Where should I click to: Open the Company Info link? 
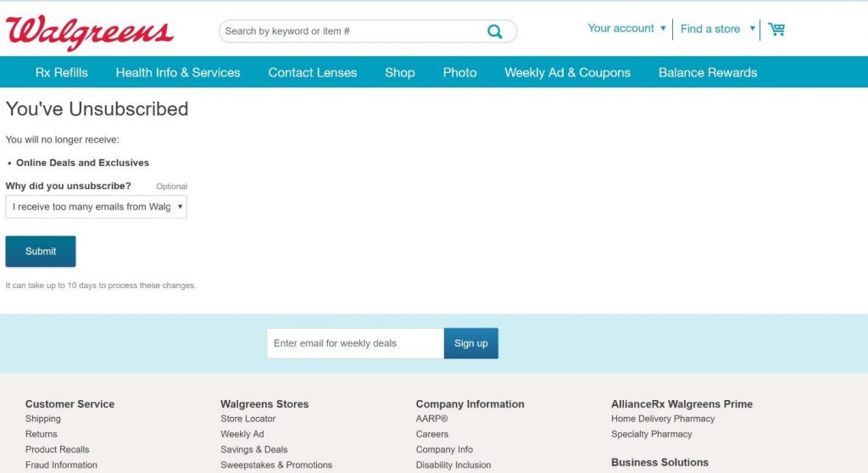point(444,450)
